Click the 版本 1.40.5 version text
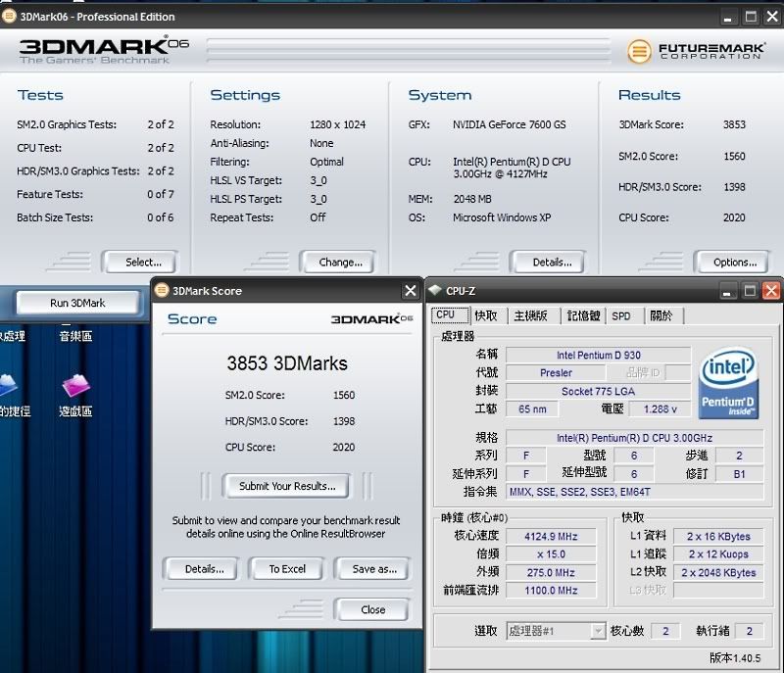The height and width of the screenshot is (673, 784). 734,658
